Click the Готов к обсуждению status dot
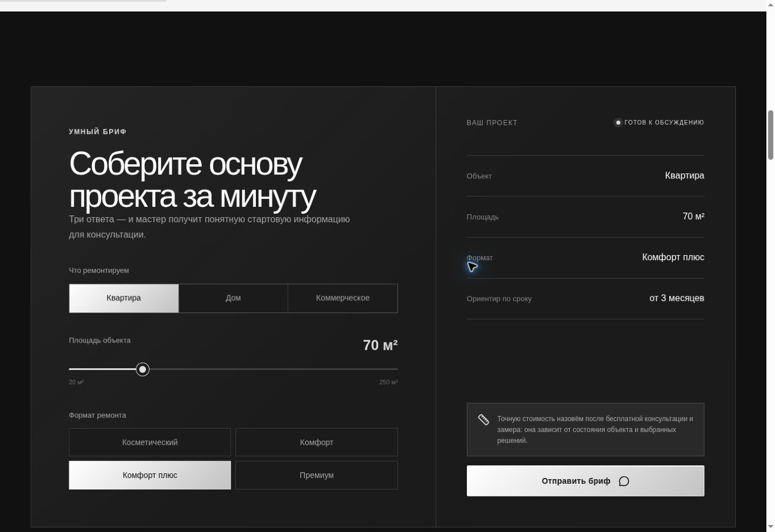The image size is (775, 532). [x=618, y=122]
